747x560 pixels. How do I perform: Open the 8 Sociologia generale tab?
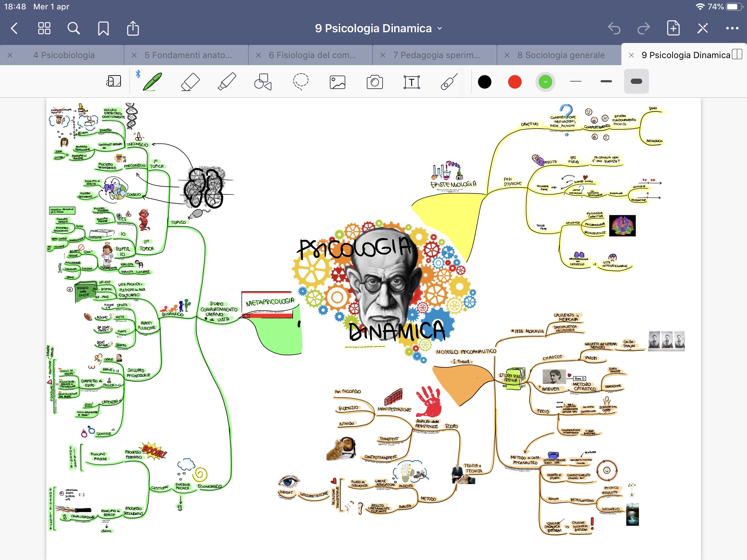561,55
